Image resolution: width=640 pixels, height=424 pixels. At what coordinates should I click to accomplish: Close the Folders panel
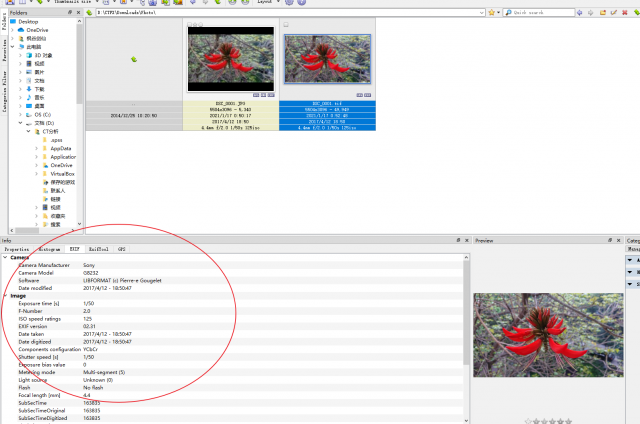(x=78, y=13)
